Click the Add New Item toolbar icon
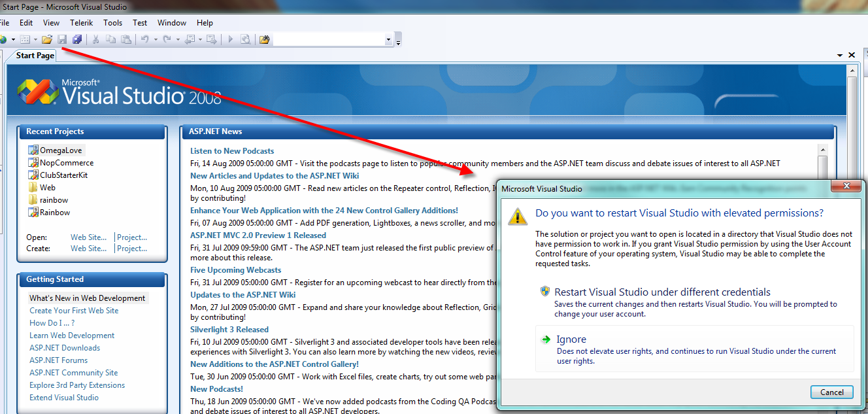 pyautogui.click(x=25, y=39)
